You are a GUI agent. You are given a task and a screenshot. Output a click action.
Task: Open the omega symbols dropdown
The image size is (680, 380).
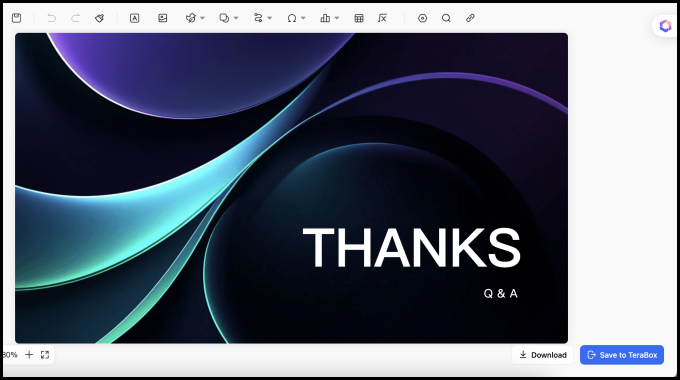click(303, 18)
